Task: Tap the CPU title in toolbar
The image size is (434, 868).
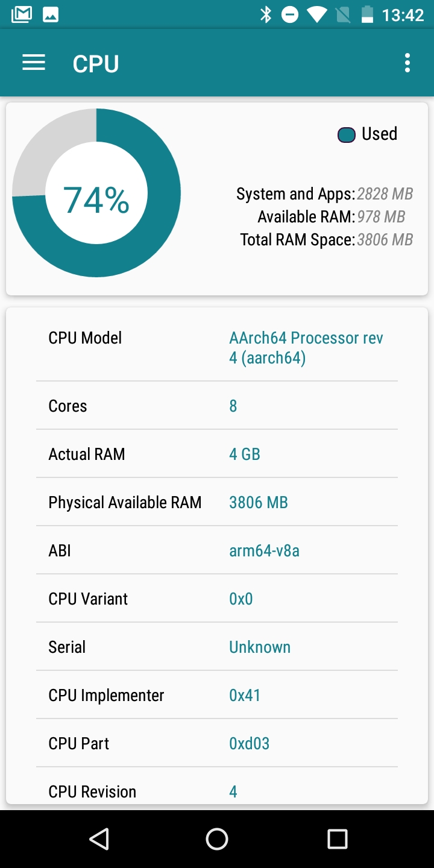Action: 96,64
